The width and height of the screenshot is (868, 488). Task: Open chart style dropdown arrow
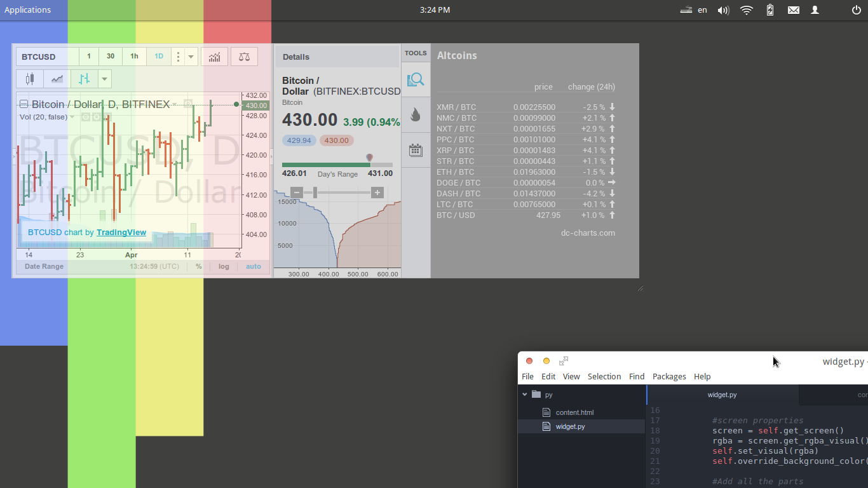105,79
